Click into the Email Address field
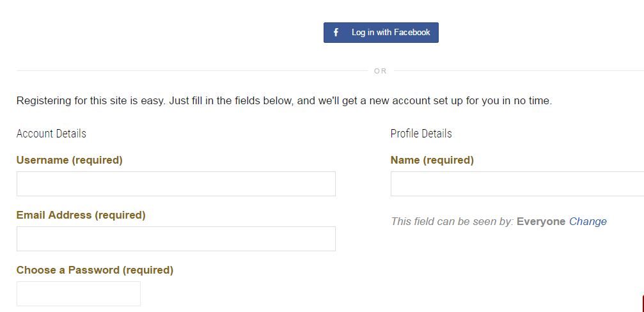This screenshot has width=644, height=312. (176, 238)
